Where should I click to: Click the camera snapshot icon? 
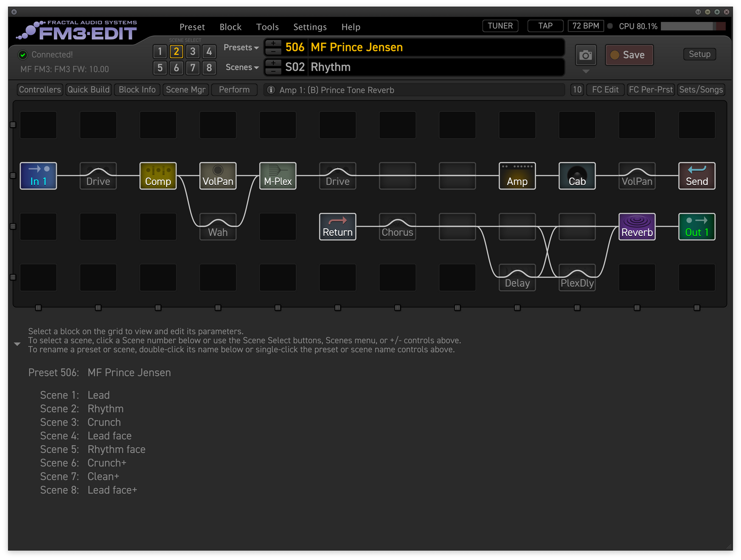pos(586,55)
